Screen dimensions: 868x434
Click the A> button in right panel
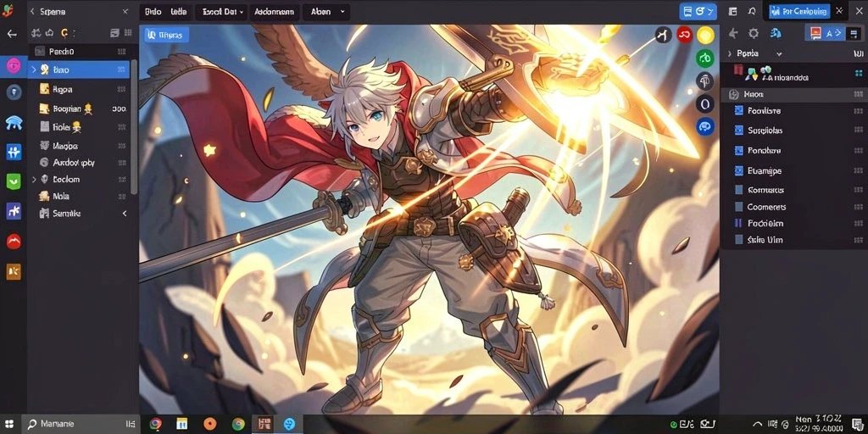click(x=834, y=33)
